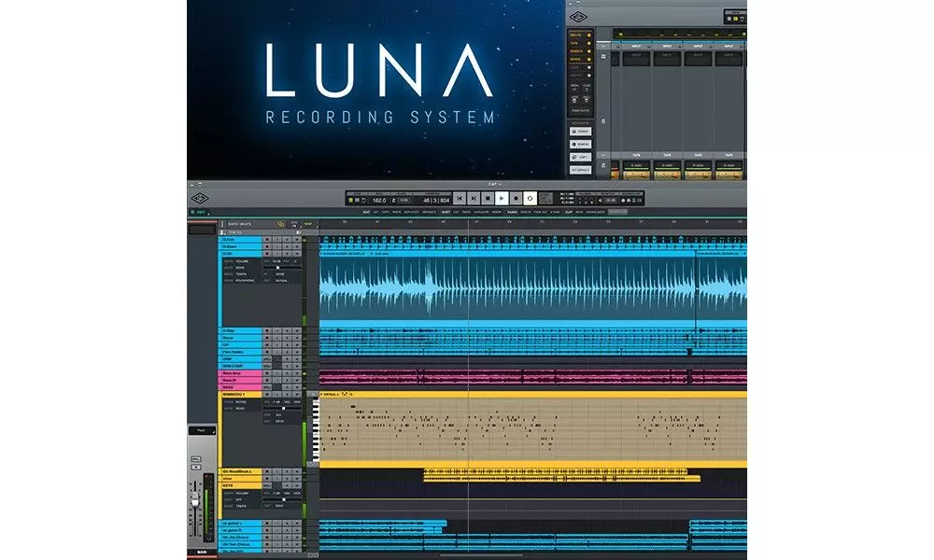Open the BARS / BEATS ruler format dropdown

239,224
